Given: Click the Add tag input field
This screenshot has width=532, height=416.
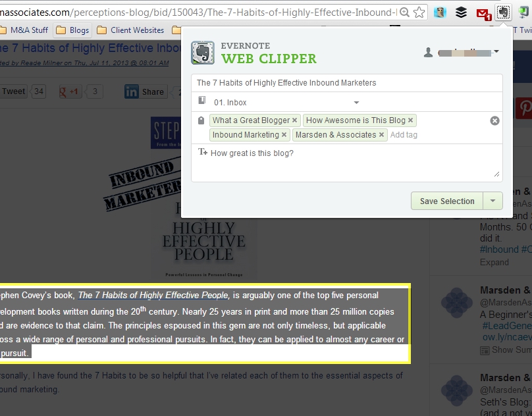Looking at the screenshot, I should 404,135.
